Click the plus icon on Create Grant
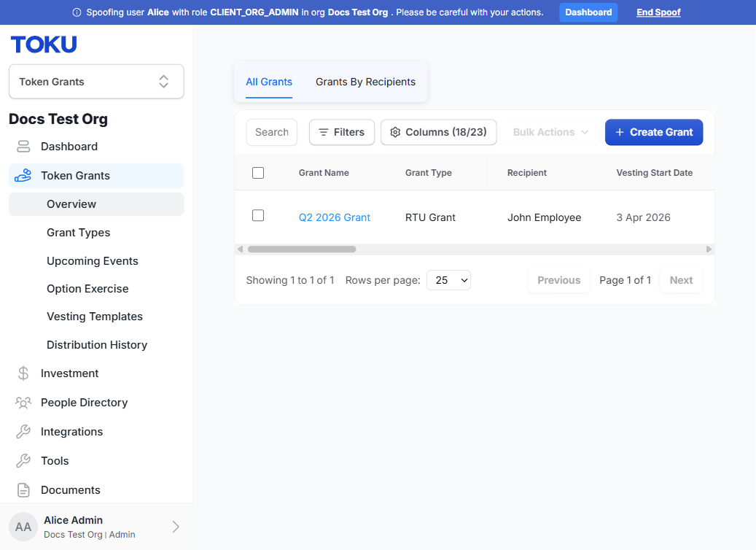The height and width of the screenshot is (550, 756). (620, 132)
